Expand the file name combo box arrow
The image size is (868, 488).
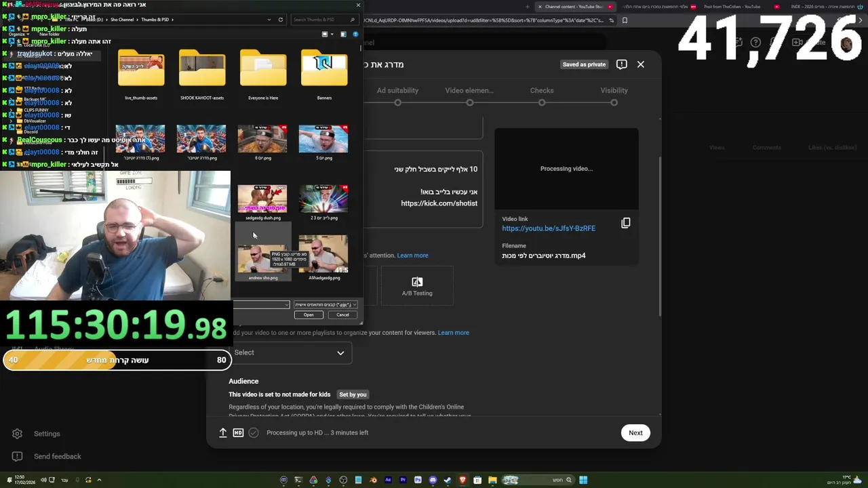click(x=287, y=305)
